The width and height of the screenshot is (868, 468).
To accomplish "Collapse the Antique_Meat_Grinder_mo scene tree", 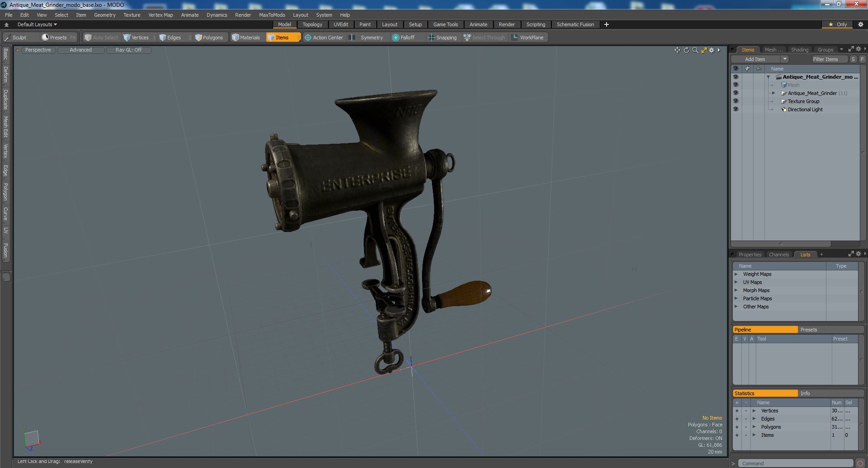I will 768,77.
